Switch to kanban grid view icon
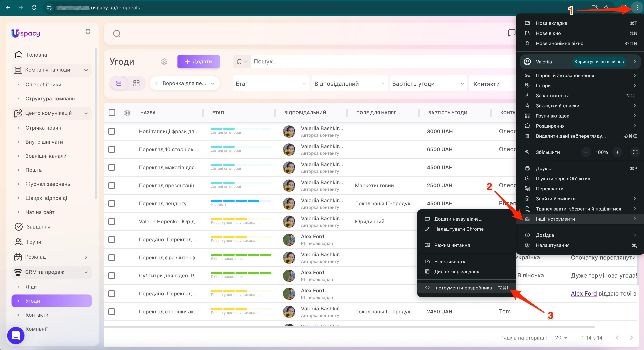 [x=136, y=83]
